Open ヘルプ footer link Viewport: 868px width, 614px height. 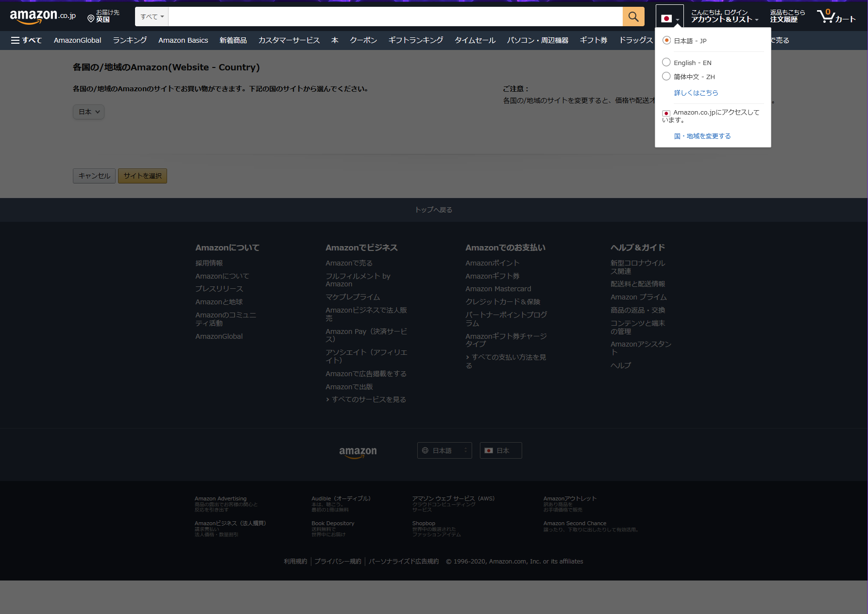coord(621,365)
